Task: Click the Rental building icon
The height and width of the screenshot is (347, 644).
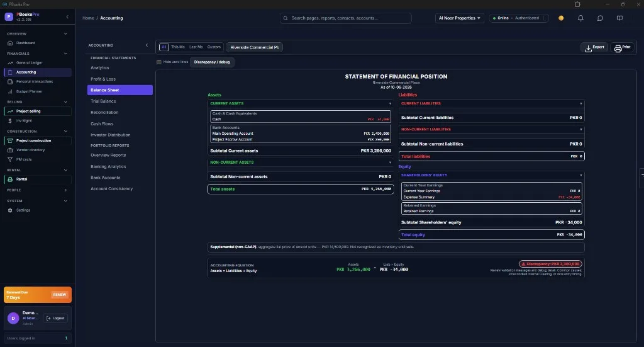Action: point(10,179)
